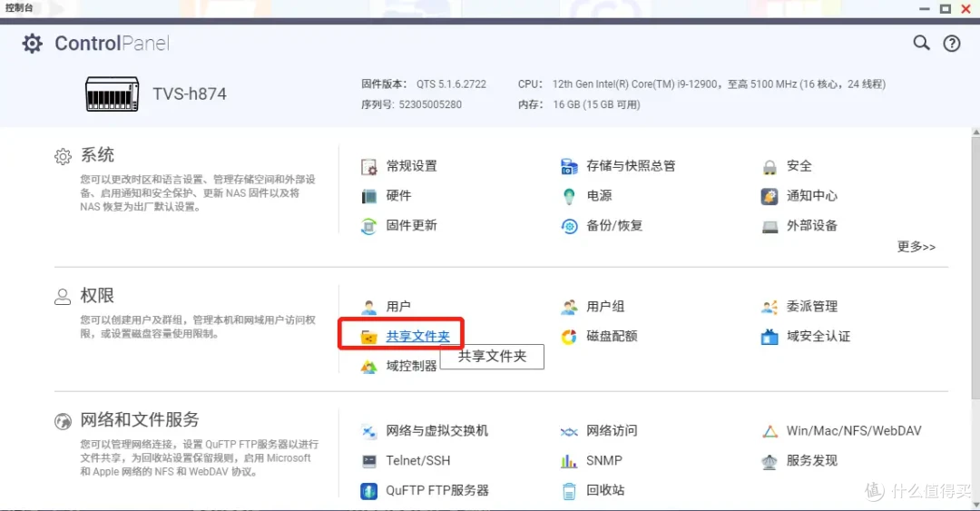Open the QuFTP FTP服务器 text link
Viewport: 980px width, 511px height.
(x=436, y=490)
